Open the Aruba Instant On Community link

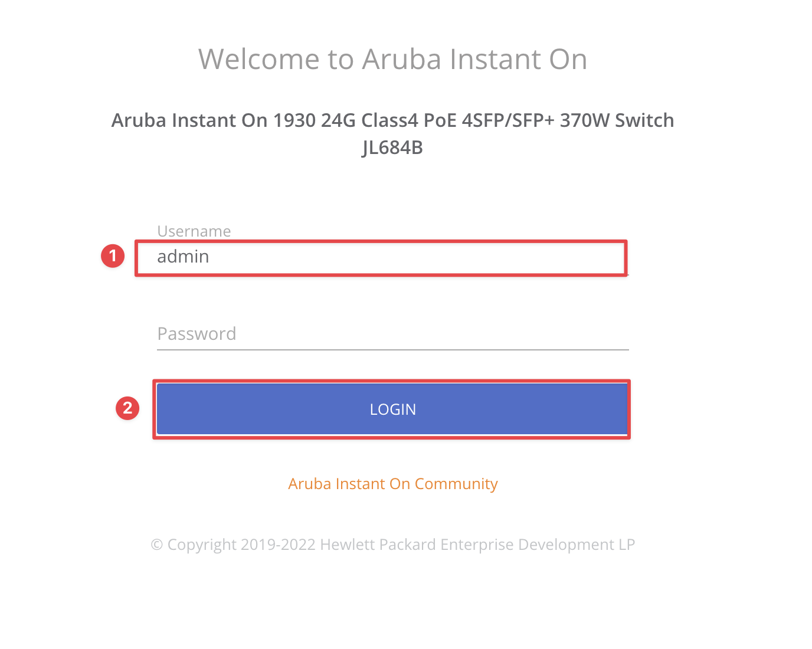tap(393, 484)
